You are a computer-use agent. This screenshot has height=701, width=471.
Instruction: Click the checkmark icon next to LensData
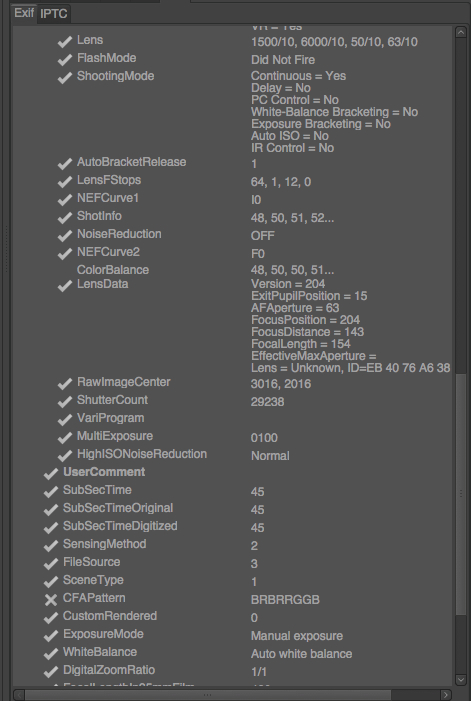tap(65, 285)
